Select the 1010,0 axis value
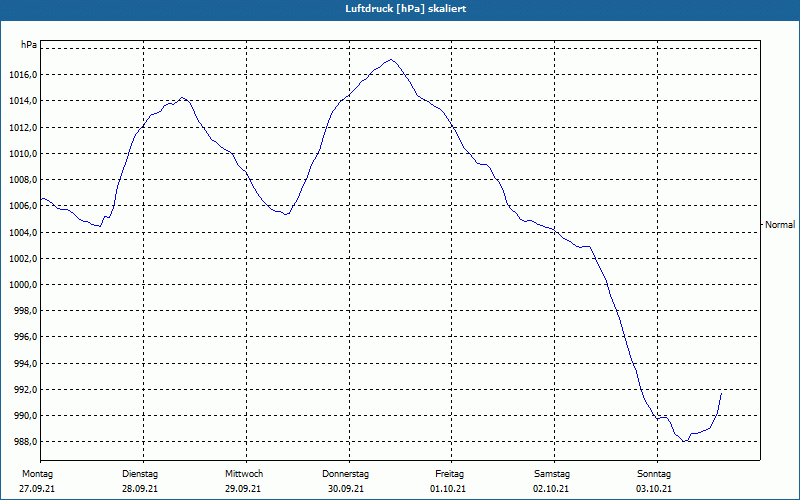Image resolution: width=800 pixels, height=500 pixels. (x=23, y=154)
